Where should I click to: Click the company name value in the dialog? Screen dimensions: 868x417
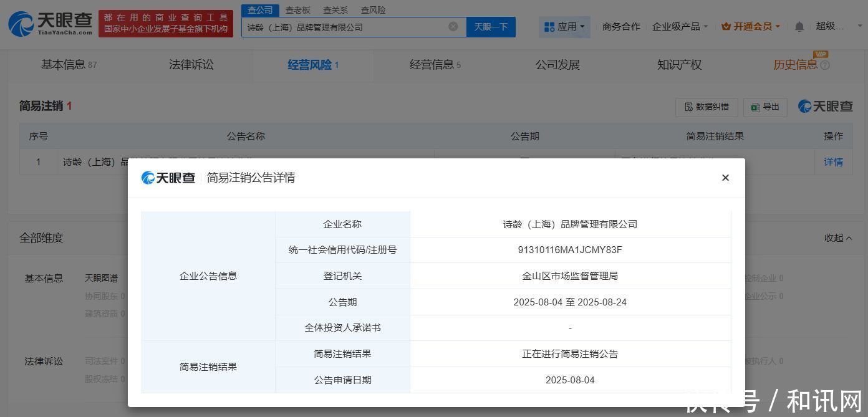pyautogui.click(x=570, y=224)
